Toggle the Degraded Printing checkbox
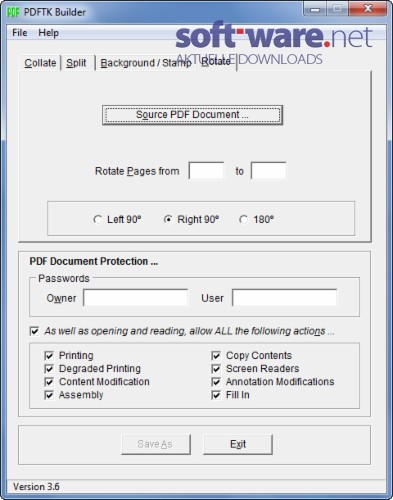 pos(49,369)
